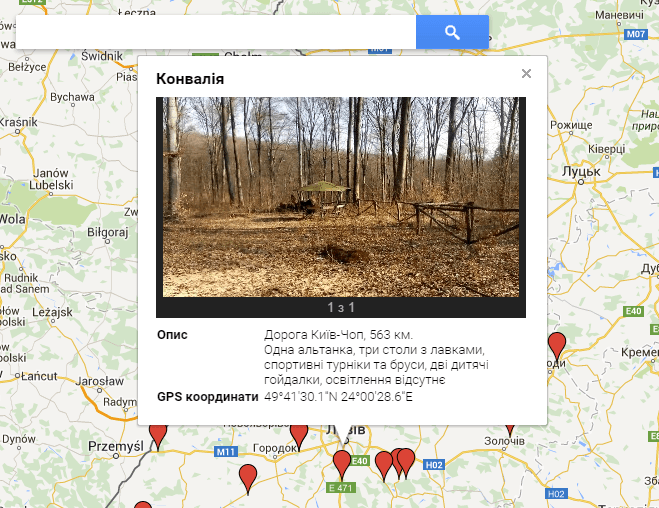
Task: Select the red marker above Городок
Action: 299,437
